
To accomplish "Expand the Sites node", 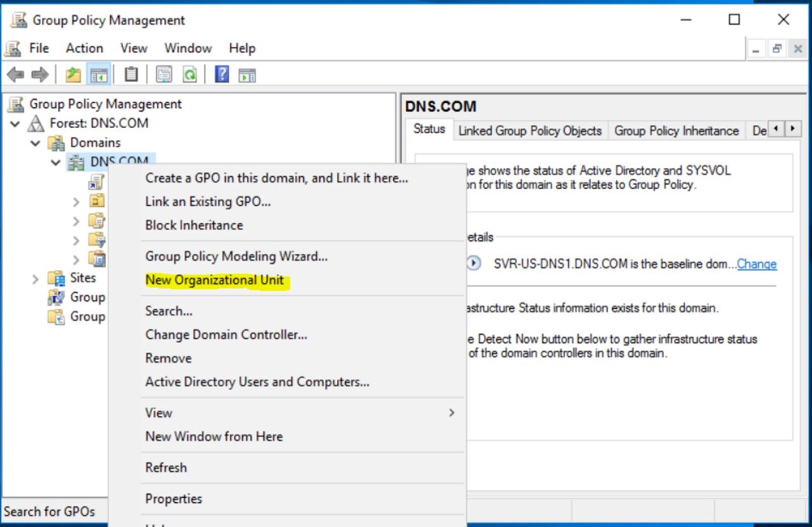I will [36, 278].
